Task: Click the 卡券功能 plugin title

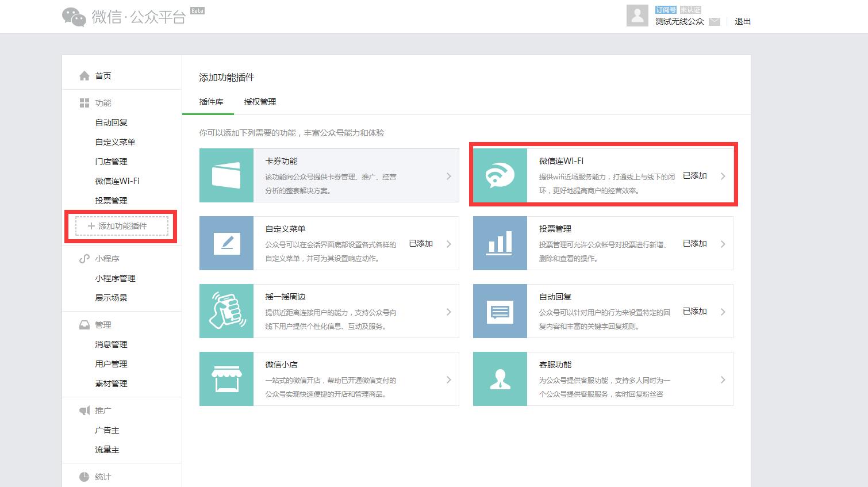Action: [x=281, y=161]
